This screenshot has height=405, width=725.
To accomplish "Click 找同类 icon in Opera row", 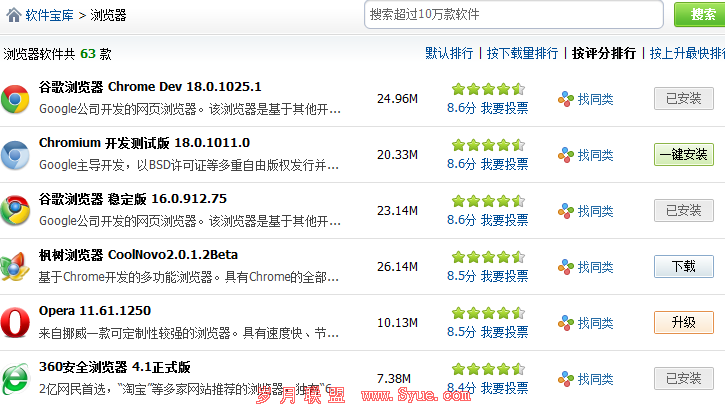I will pyautogui.click(x=565, y=323).
